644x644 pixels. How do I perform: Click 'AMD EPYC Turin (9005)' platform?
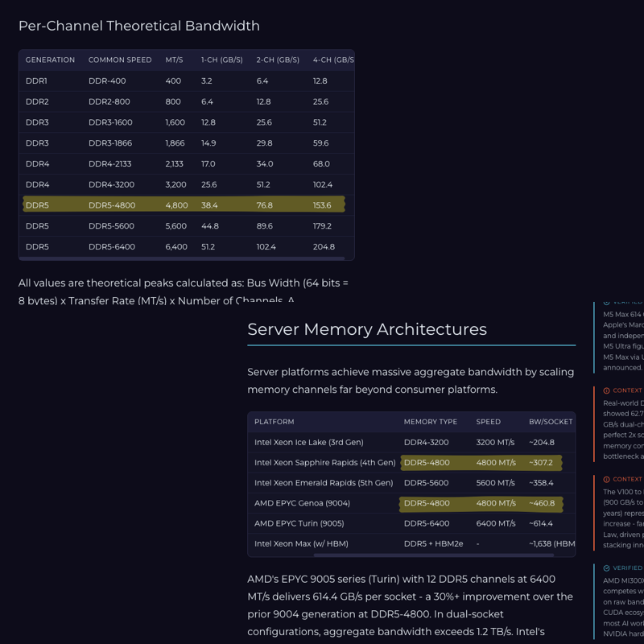(299, 523)
